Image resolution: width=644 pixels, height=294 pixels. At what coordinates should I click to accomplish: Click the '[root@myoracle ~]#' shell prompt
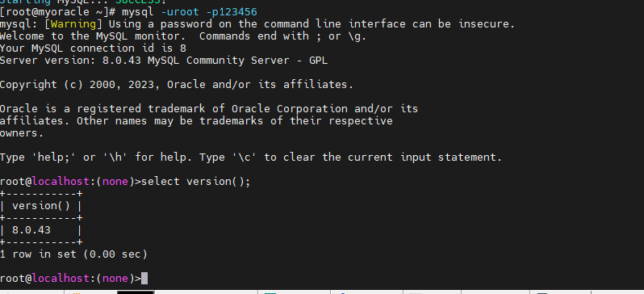(57, 12)
